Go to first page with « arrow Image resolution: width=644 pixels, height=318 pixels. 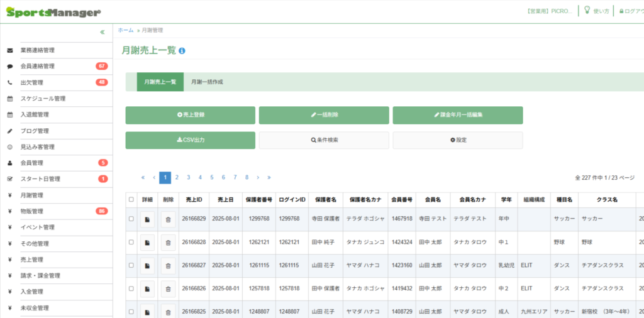click(143, 178)
